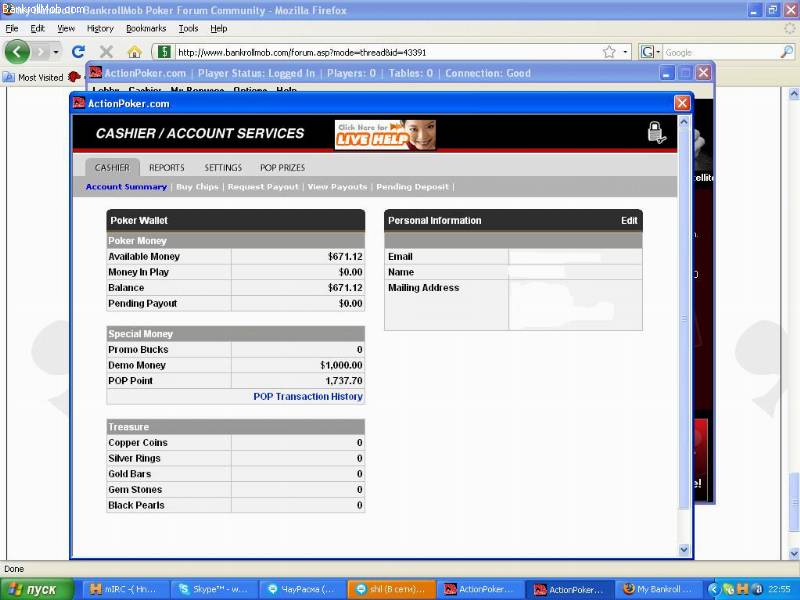Focus the Google search box

tap(721, 52)
